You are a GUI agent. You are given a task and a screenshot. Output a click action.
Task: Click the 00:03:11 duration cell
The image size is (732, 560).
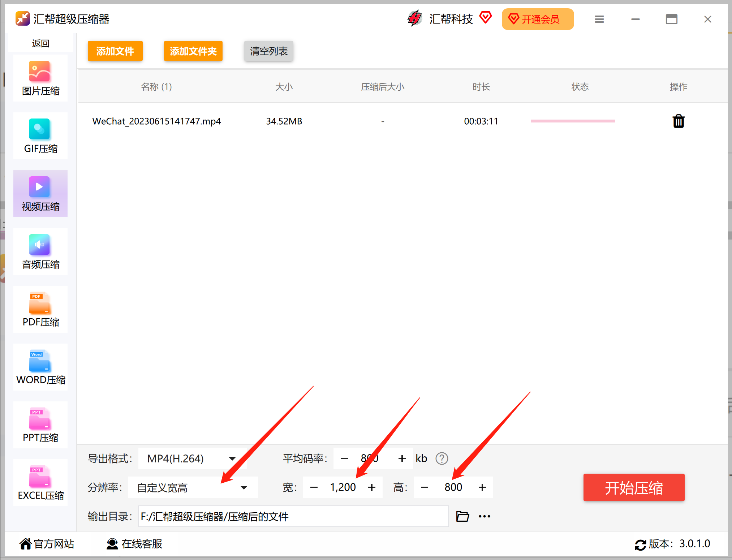481,121
